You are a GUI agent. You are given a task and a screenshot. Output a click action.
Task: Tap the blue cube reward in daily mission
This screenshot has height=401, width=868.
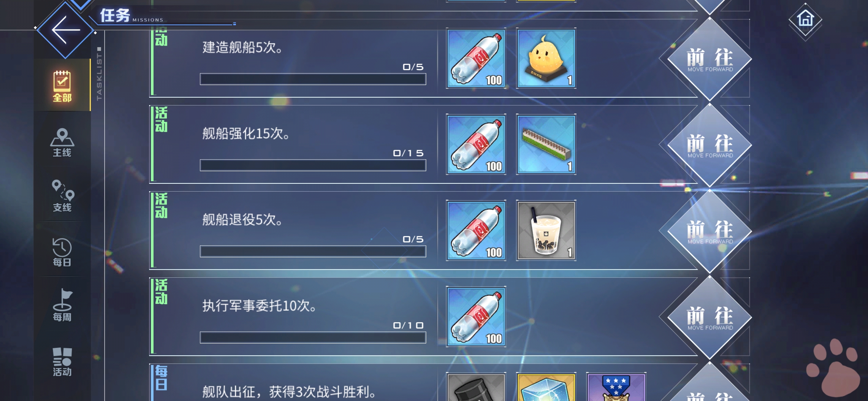546,387
